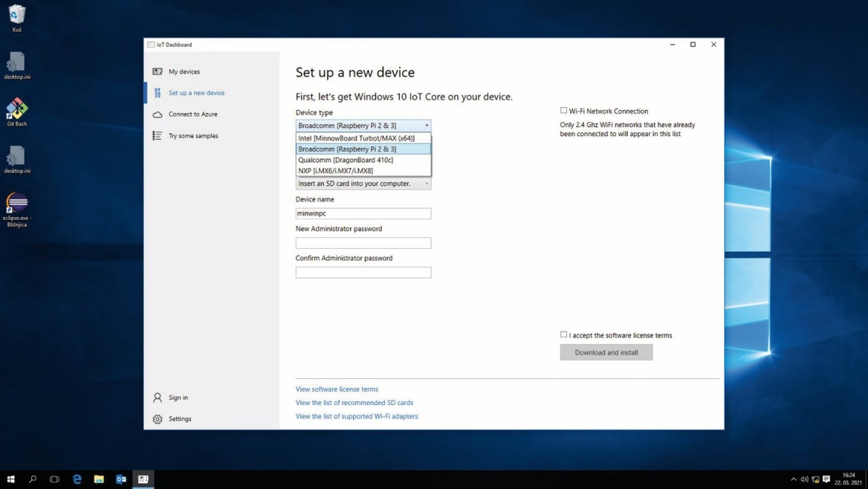
Task: Choose NXP [i.MX6/i.MX7/i.MX8] option
Action: (x=363, y=171)
